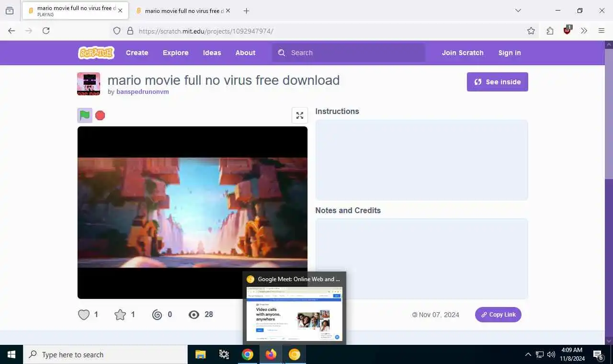
Task: Click the Instructions heading
Action: pyautogui.click(x=337, y=111)
